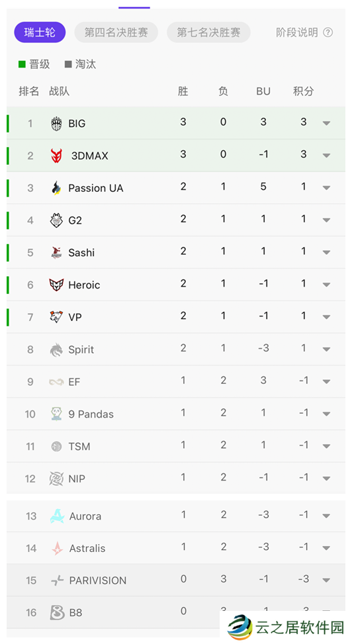Viewport: 352px width, 644px height.
Task: Click the Spirit dragon logo
Action: tap(56, 349)
